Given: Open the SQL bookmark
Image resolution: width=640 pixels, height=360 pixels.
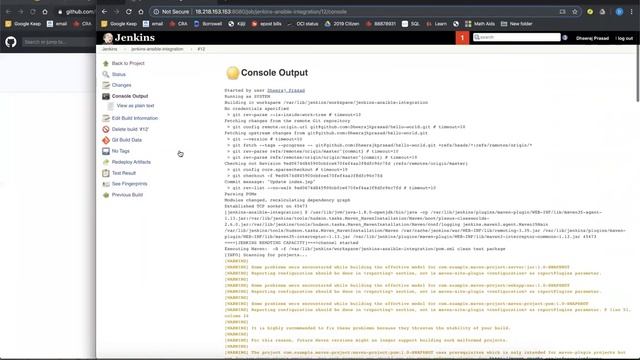Looking at the screenshot, I should pos(411,24).
